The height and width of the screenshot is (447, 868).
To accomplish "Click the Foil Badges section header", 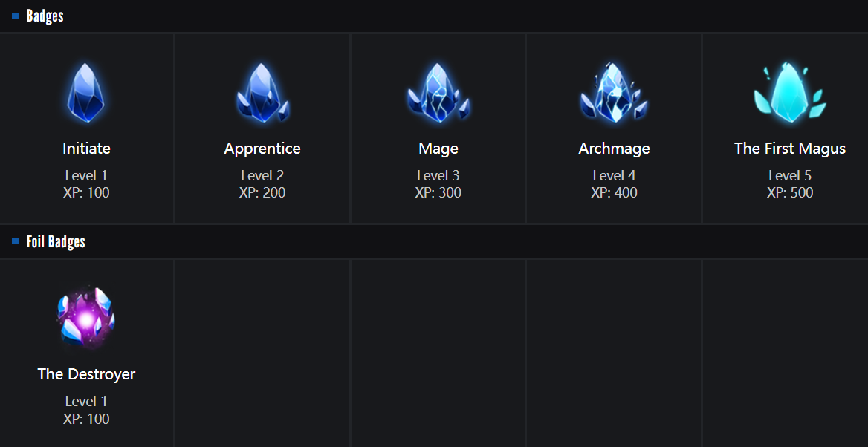I will tap(56, 241).
